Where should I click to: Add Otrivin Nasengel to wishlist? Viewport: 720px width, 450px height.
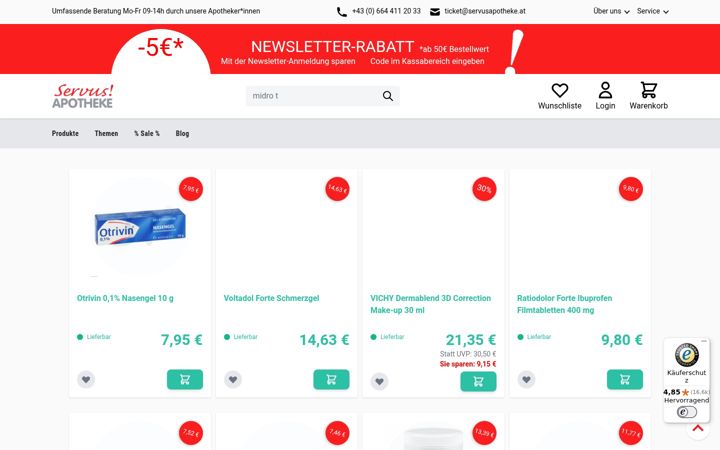click(86, 379)
